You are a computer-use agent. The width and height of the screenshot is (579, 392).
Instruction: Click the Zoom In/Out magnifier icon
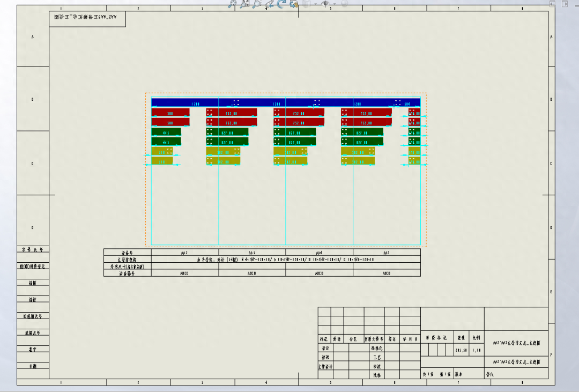pyautogui.click(x=257, y=4)
